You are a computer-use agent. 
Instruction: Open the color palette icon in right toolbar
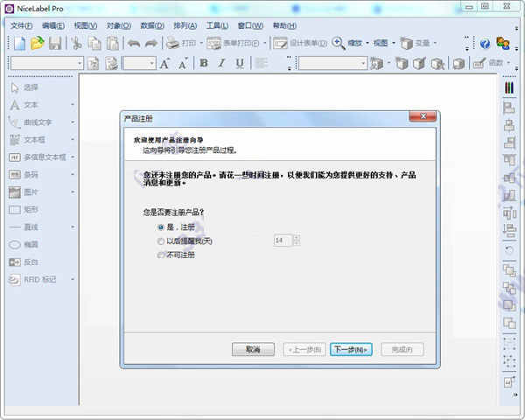509,88
